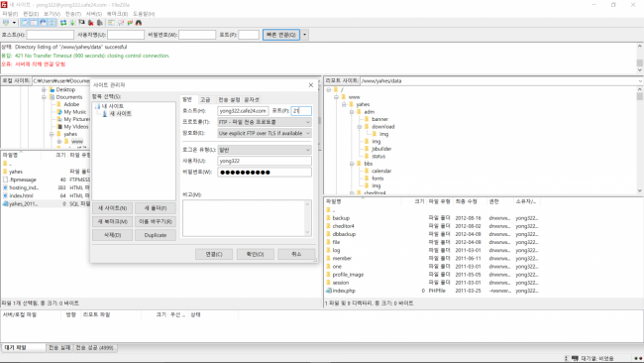
Task: Switch to the 전송 설정 tab in Site Manager
Action: click(x=229, y=99)
